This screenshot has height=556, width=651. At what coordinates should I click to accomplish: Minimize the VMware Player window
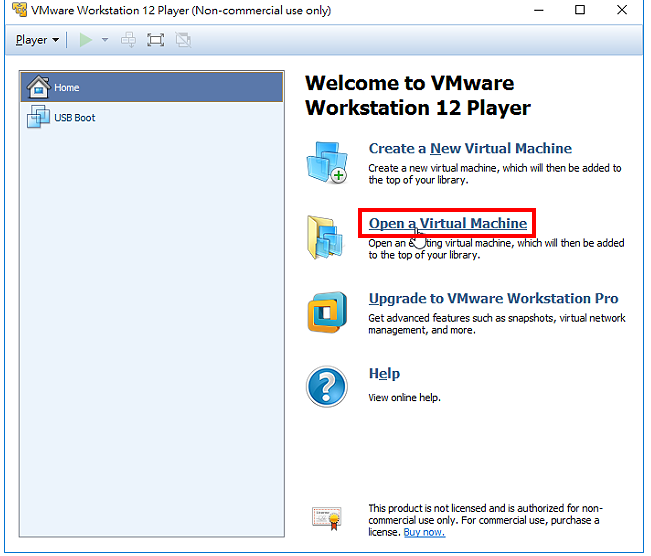pos(539,10)
